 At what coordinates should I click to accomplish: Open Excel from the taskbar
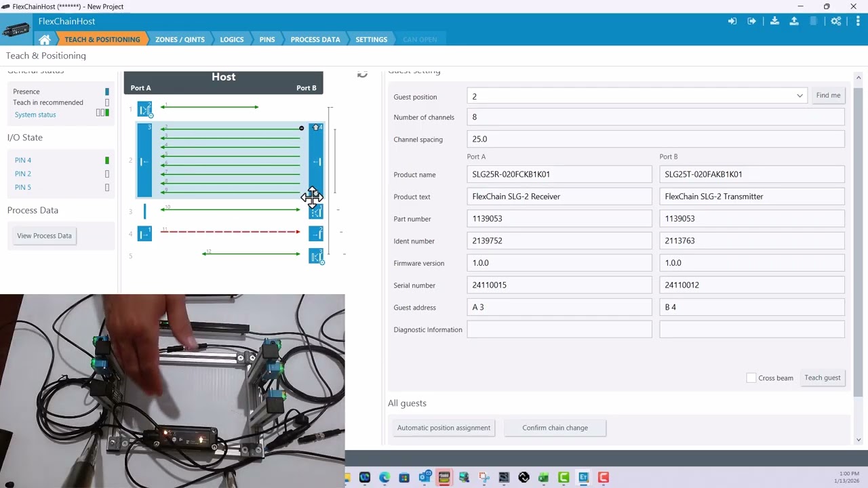(x=543, y=477)
